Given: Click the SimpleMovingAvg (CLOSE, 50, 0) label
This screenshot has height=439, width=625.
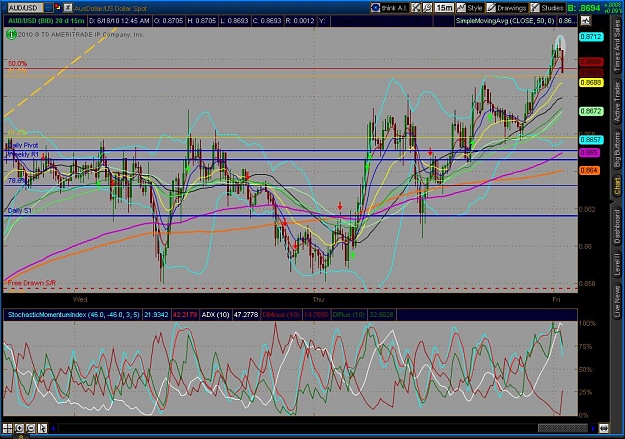Looking at the screenshot, I should (x=505, y=21).
